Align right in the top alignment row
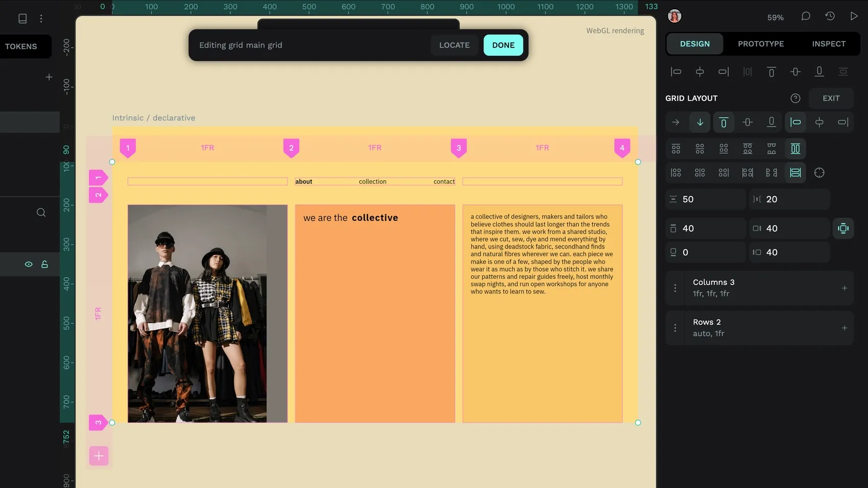868x488 pixels. coord(724,71)
